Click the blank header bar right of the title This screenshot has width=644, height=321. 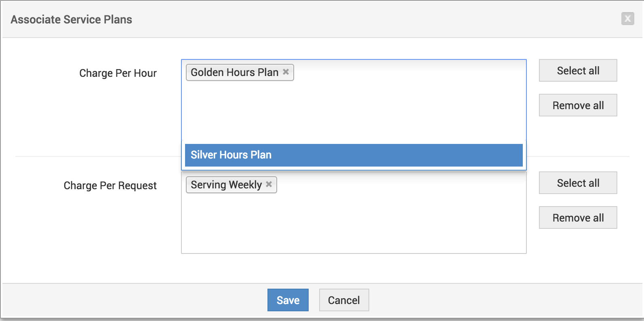click(364, 19)
